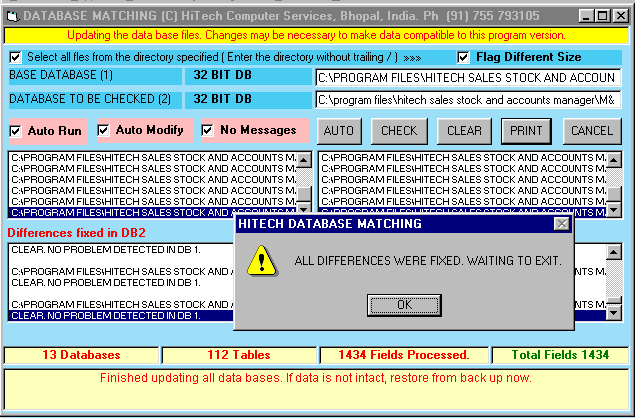The height and width of the screenshot is (418, 635).
Task: Select highlighted last row in left file list
Action: (153, 213)
